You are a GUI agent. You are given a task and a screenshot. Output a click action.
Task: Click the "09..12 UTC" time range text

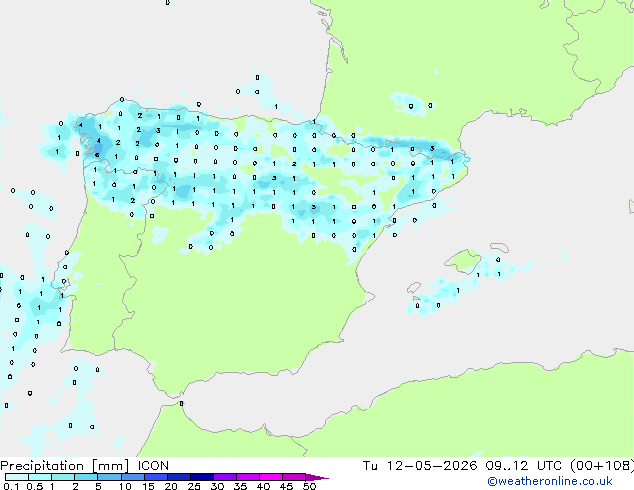524,466
